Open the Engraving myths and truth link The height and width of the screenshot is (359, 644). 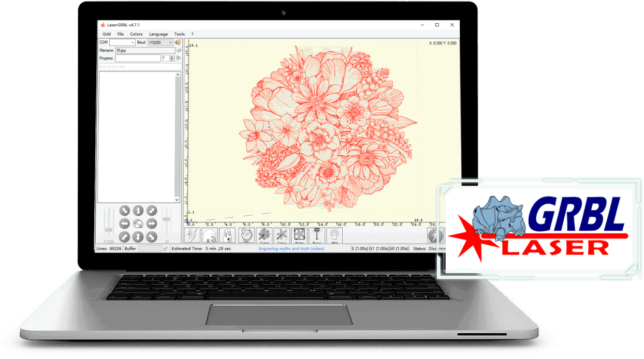click(291, 249)
